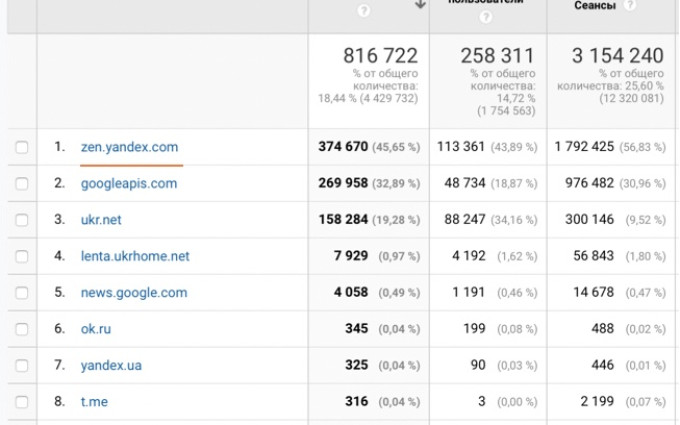Open the news.google.com source link
680x425 pixels.
[x=134, y=293]
